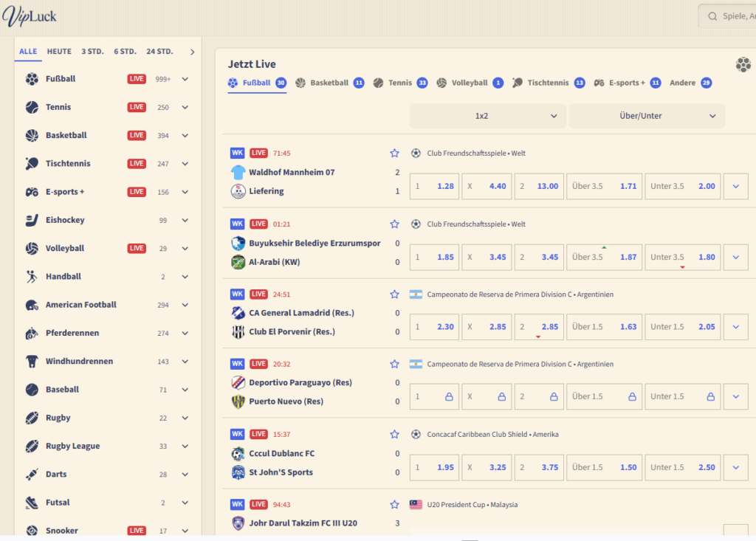Expand the American Football sidebar category
This screenshot has width=756, height=541.
click(x=185, y=305)
